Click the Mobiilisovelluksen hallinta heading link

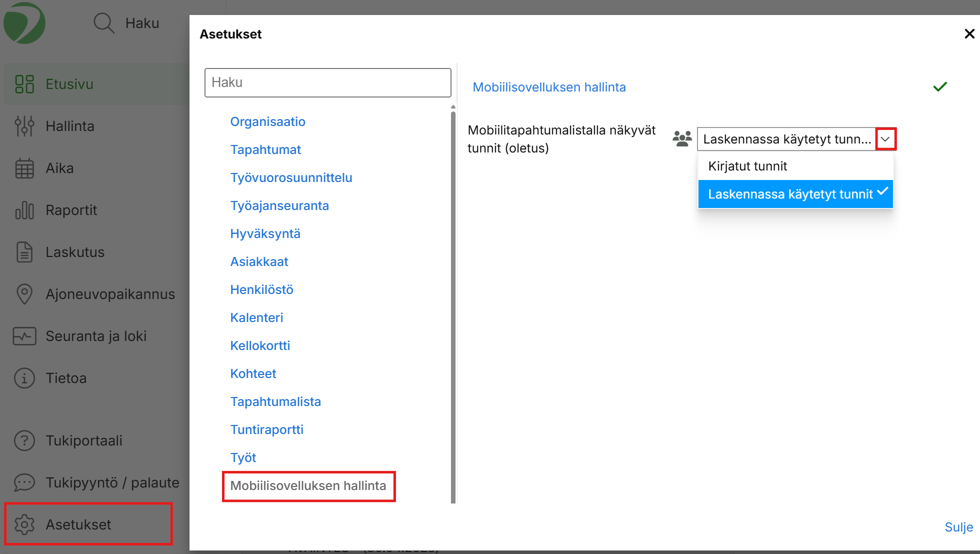(x=549, y=87)
